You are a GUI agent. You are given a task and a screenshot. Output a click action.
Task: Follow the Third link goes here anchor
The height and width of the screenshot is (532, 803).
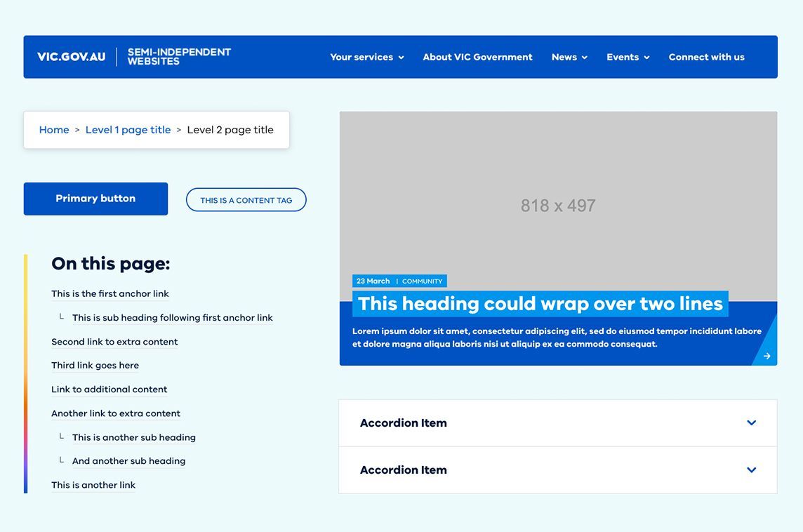[95, 366]
